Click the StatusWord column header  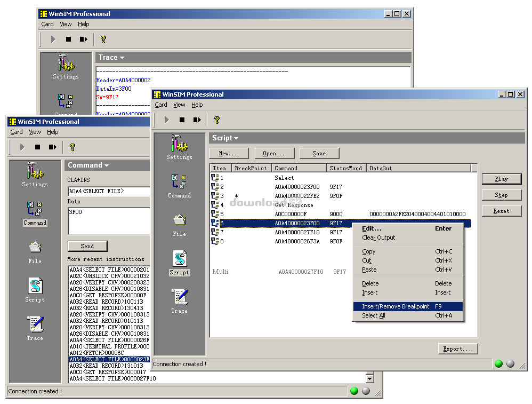pos(346,168)
